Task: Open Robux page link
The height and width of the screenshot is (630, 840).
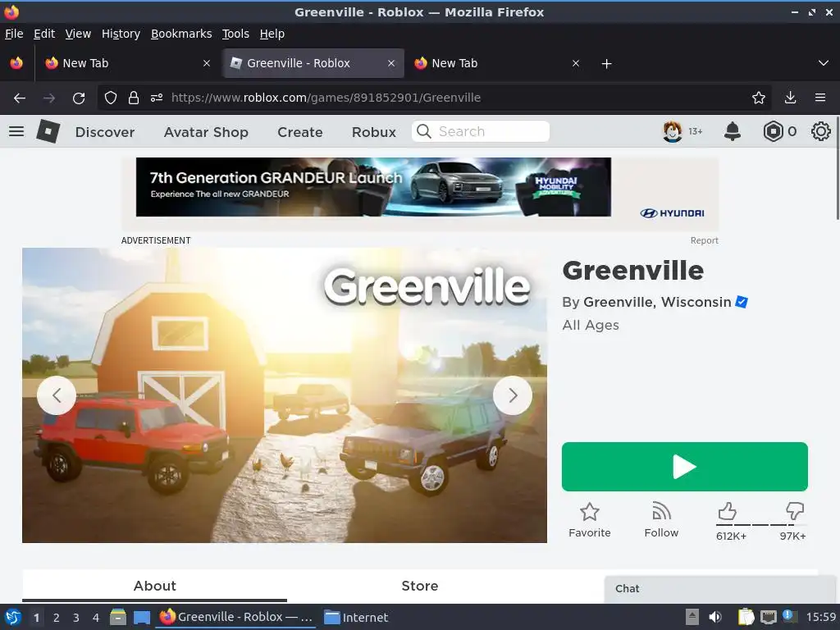Action: click(x=374, y=132)
